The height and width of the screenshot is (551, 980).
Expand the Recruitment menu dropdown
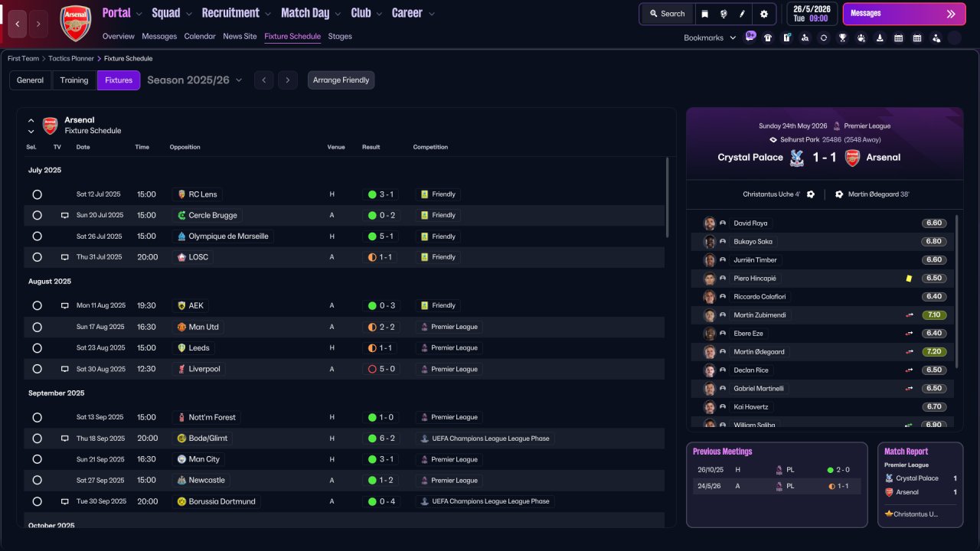coord(268,14)
